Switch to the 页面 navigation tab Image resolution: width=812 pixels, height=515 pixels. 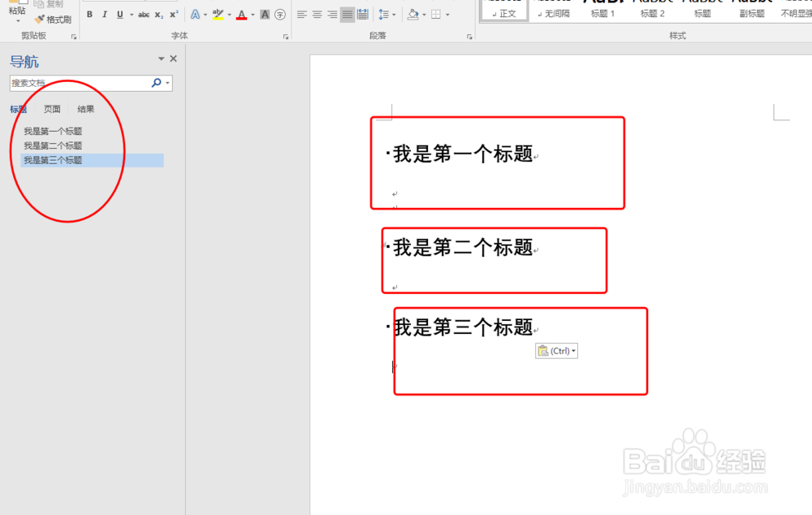[52, 109]
